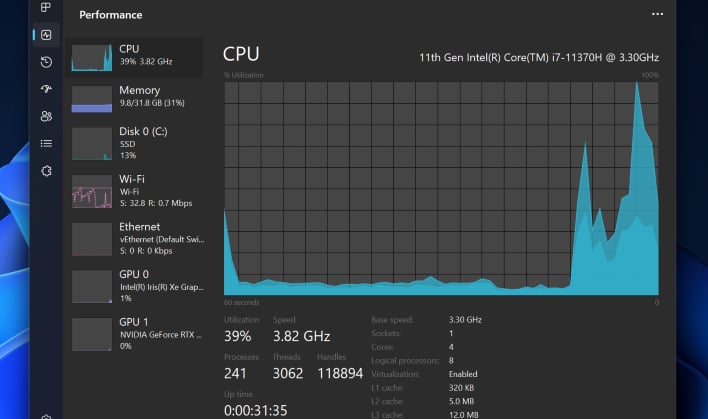Image resolution: width=708 pixels, height=419 pixels.
Task: Open the three-dot more options menu
Action: [657, 14]
